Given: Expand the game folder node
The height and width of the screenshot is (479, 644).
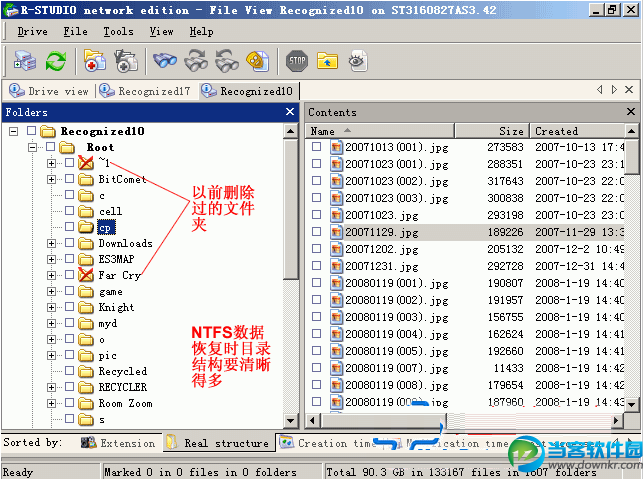Looking at the screenshot, I should tap(51, 292).
